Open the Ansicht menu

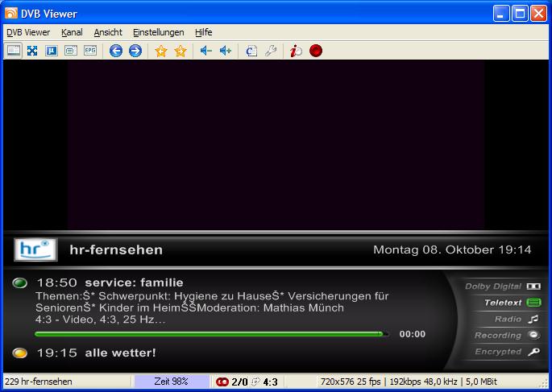tap(108, 32)
